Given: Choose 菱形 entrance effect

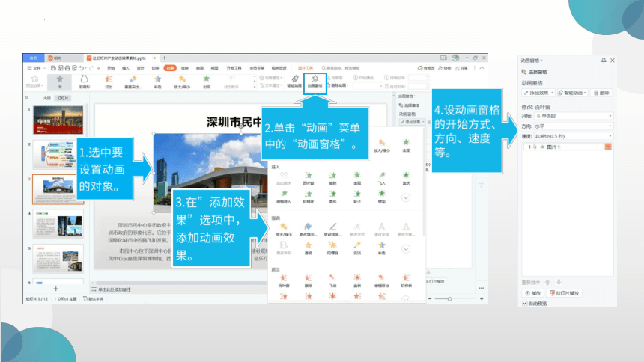Looking at the screenshot, I should coord(332,197).
